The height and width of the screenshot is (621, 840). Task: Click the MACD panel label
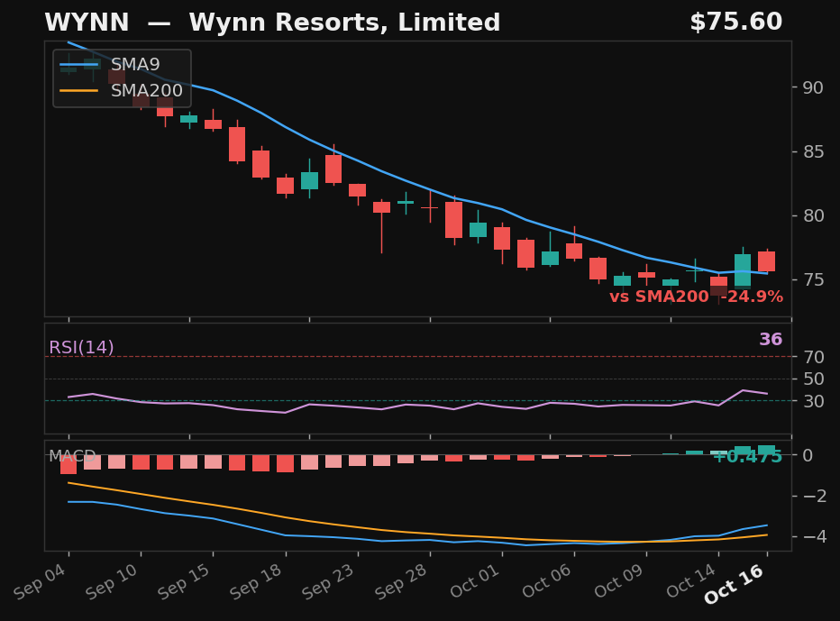click(x=72, y=456)
